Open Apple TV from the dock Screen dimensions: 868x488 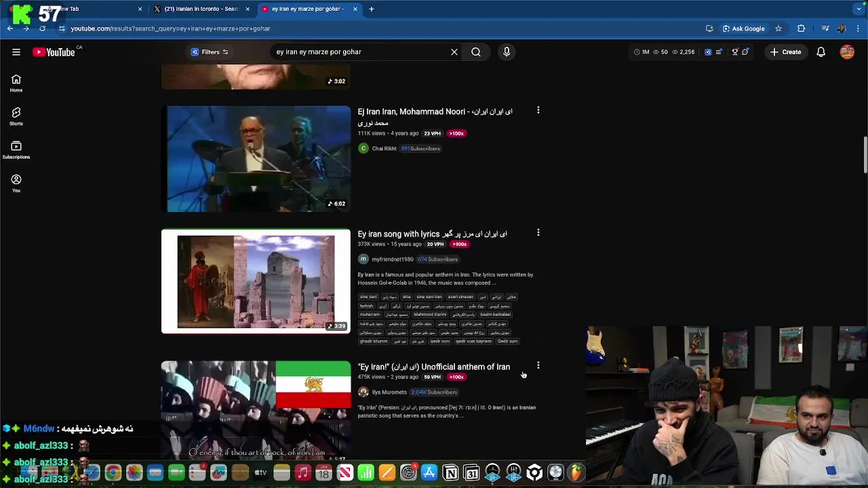point(260,472)
